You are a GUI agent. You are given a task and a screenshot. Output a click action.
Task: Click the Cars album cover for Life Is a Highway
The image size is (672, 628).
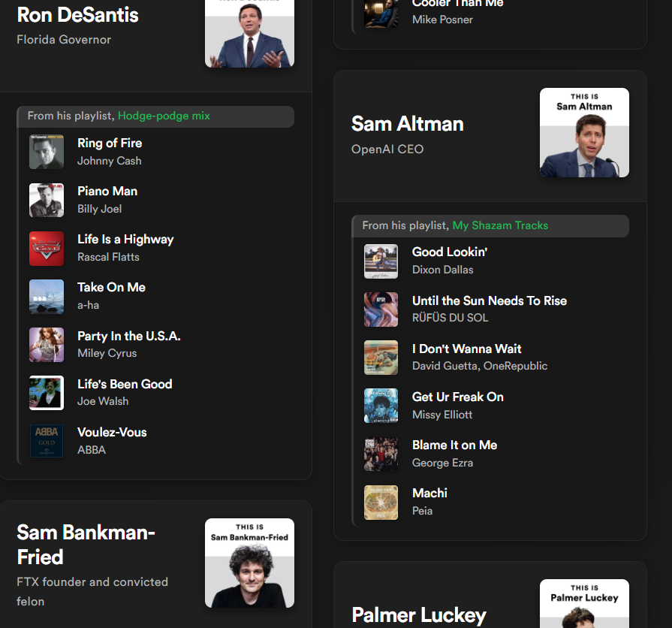click(47, 248)
